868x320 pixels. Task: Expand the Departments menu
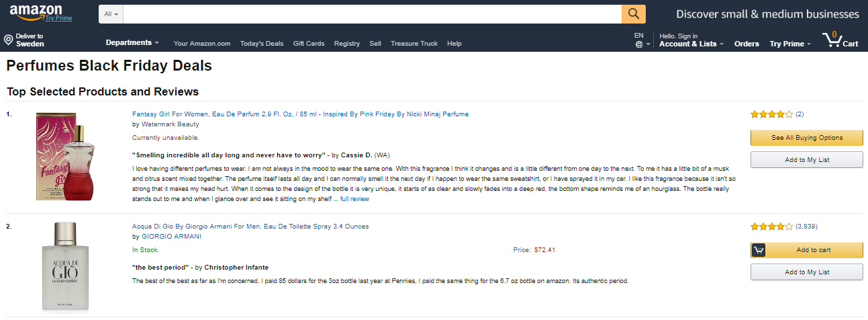click(132, 43)
